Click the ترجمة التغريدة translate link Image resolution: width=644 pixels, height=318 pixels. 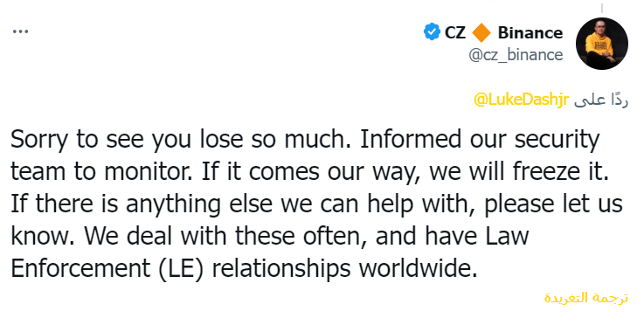point(586,297)
